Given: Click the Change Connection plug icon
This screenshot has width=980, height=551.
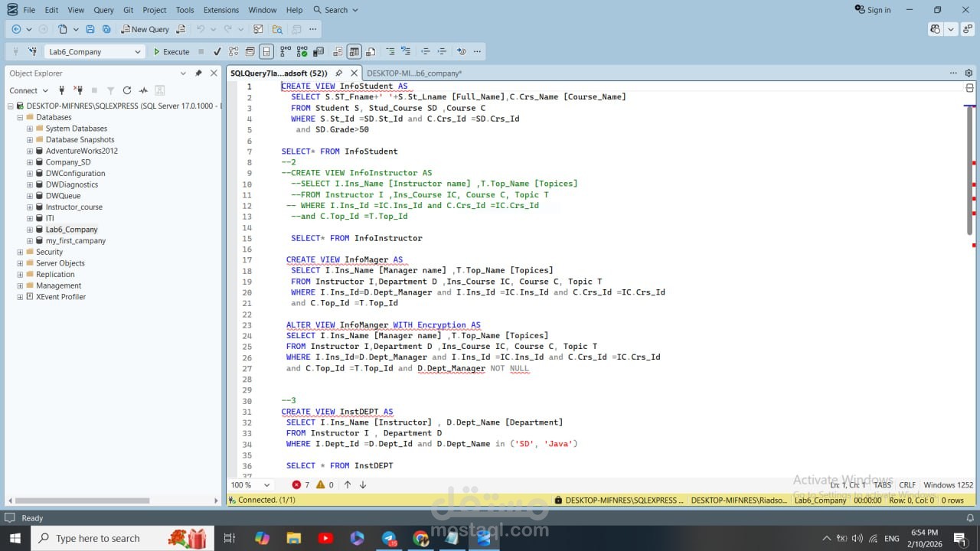Looking at the screenshot, I should [32, 52].
